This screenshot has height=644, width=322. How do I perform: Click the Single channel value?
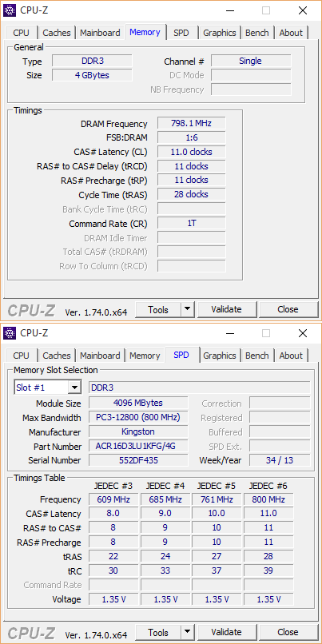click(x=251, y=62)
